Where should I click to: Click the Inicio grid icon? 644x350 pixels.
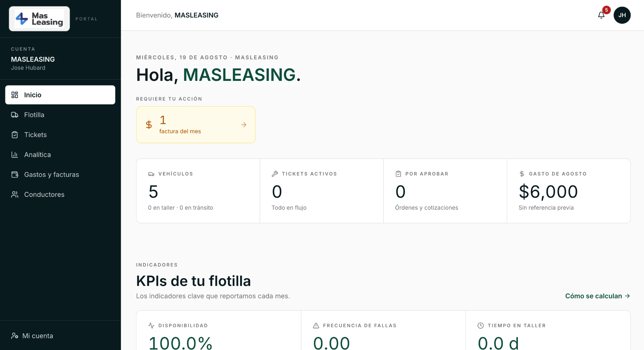click(x=15, y=95)
